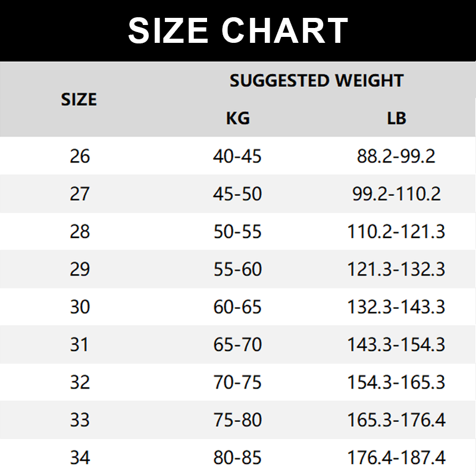
Task: Click the 121.3-132.3 lb value
Action: pos(396,269)
